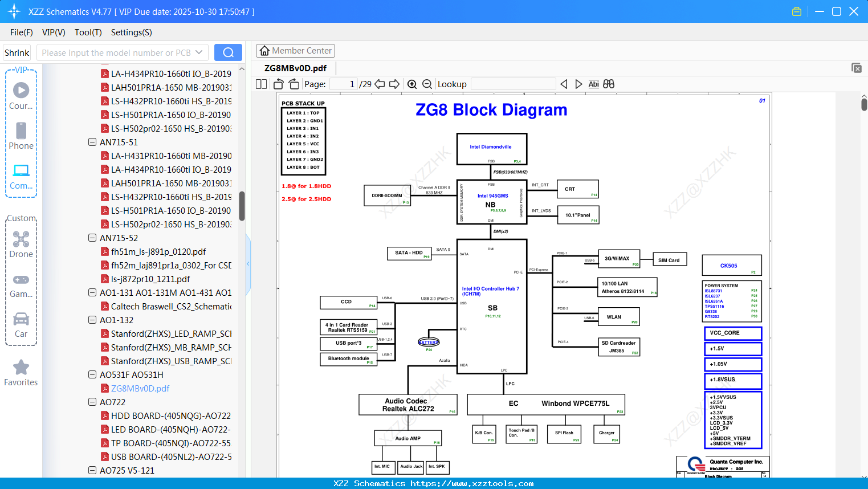Click the Member Center button
The width and height of the screenshot is (868, 489).
click(x=295, y=51)
